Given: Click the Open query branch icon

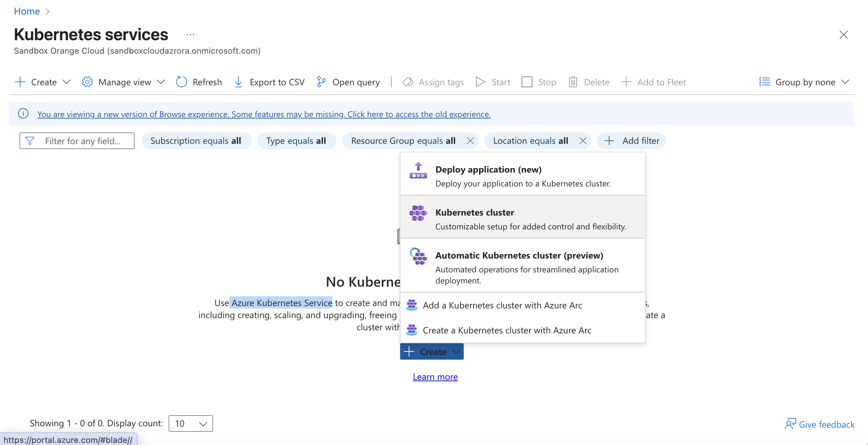Looking at the screenshot, I should point(321,82).
